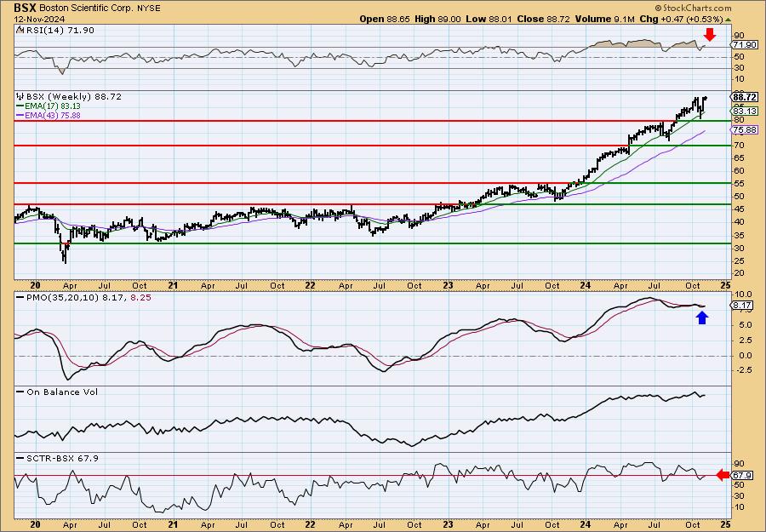Open the ©StockCharts.com attribution link

coord(693,8)
